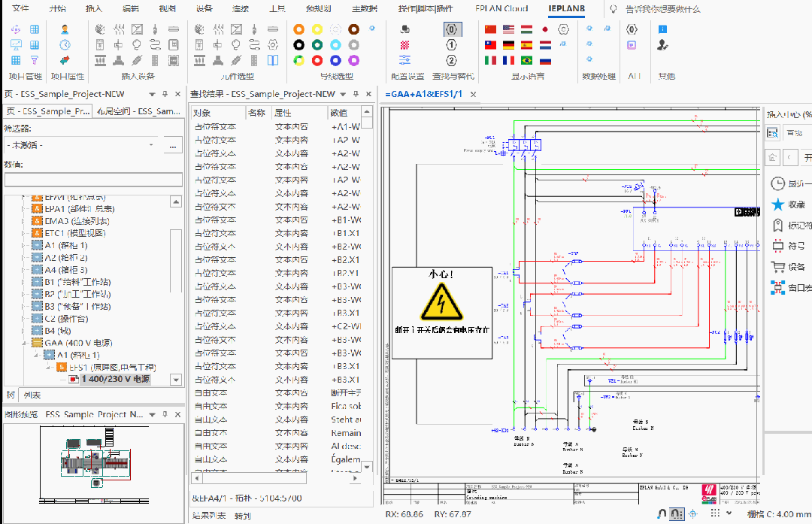This screenshot has width=812, height=524.
Task: Select the red ring wire color
Action: (317, 61)
